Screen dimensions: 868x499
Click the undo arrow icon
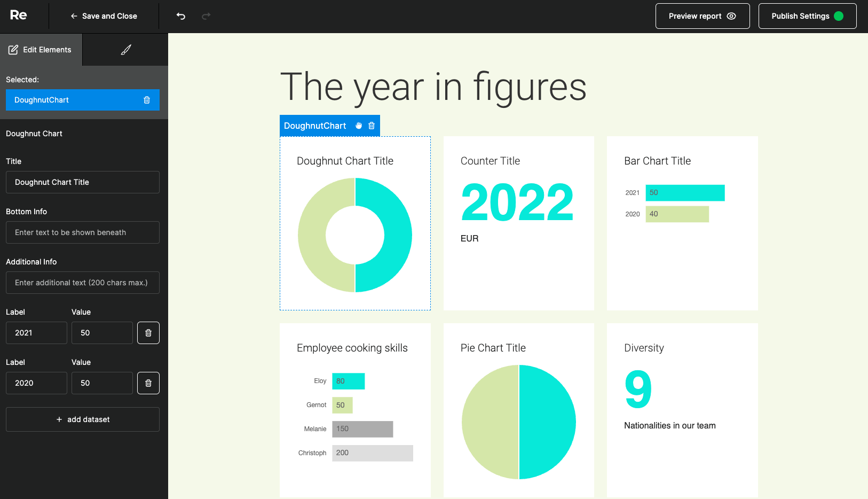click(x=181, y=16)
